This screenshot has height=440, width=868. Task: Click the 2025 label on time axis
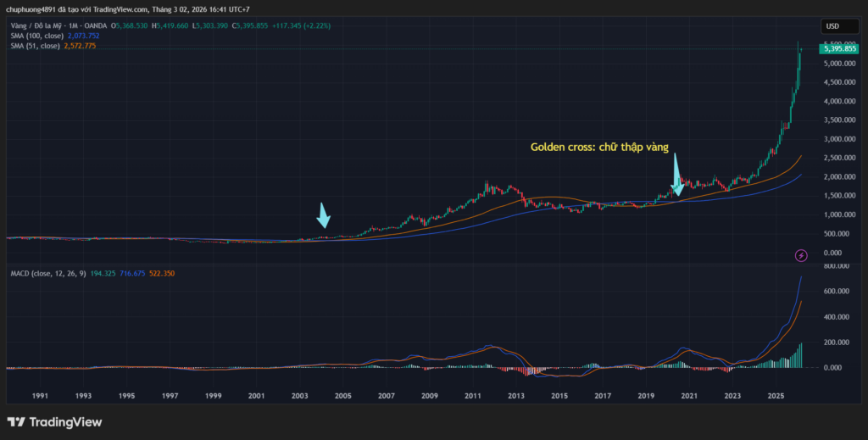coord(775,396)
